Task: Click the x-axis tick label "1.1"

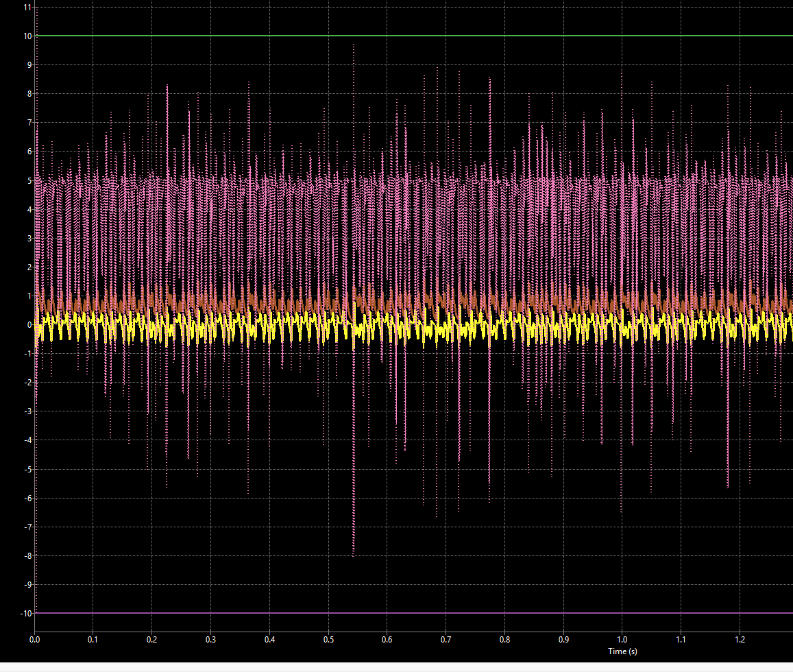Action: click(681, 640)
